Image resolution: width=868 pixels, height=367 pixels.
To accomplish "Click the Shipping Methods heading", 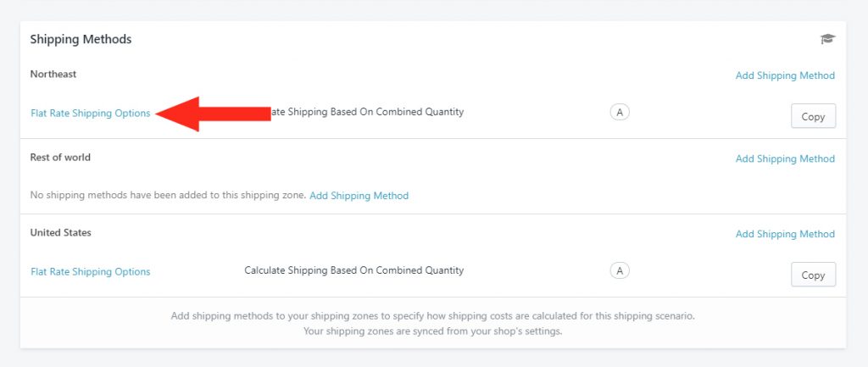I will (x=81, y=39).
